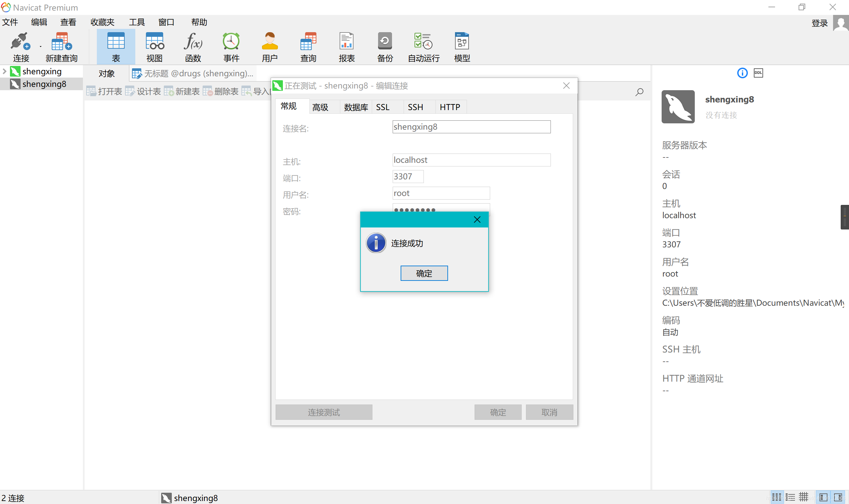Screen dimensions: 849x504
Task: Switch to 无标题 @drugs query tab
Action: pos(193,73)
